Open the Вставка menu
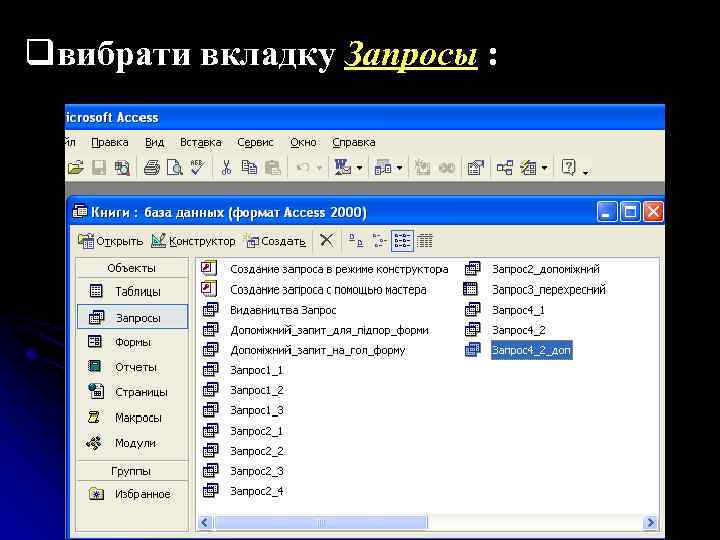This screenshot has height=540, width=720. coord(201,142)
